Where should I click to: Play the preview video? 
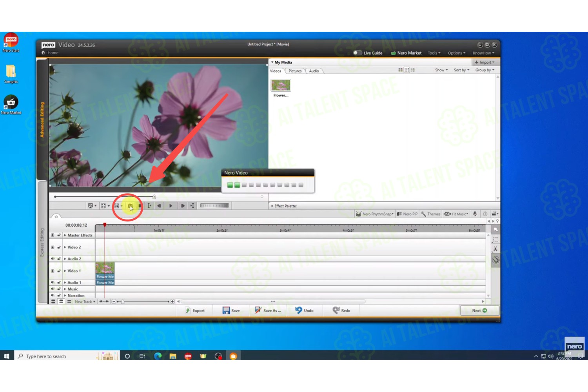171,206
